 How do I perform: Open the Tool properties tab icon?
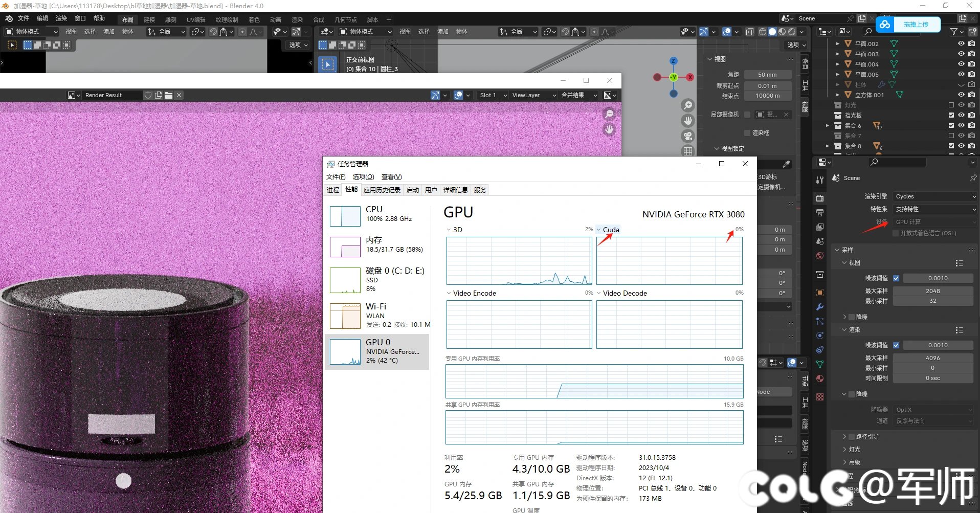820,180
